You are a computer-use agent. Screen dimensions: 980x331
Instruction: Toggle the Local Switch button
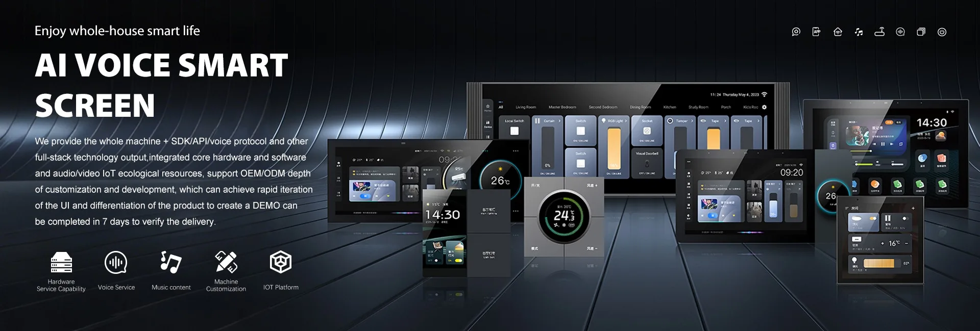click(514, 131)
